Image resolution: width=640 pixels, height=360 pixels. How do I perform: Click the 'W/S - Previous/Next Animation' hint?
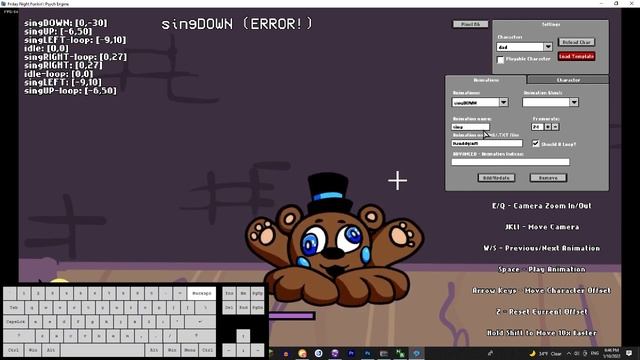(542, 248)
